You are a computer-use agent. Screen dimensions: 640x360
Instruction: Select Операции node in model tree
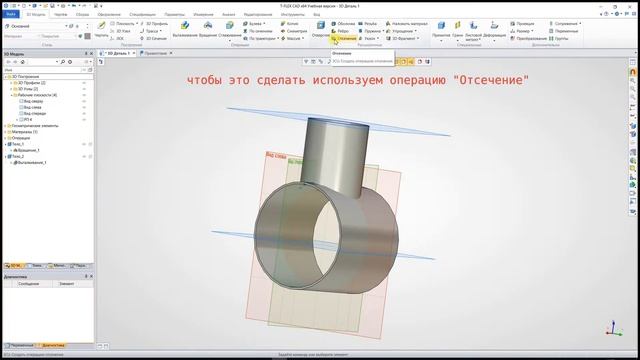tap(20, 138)
